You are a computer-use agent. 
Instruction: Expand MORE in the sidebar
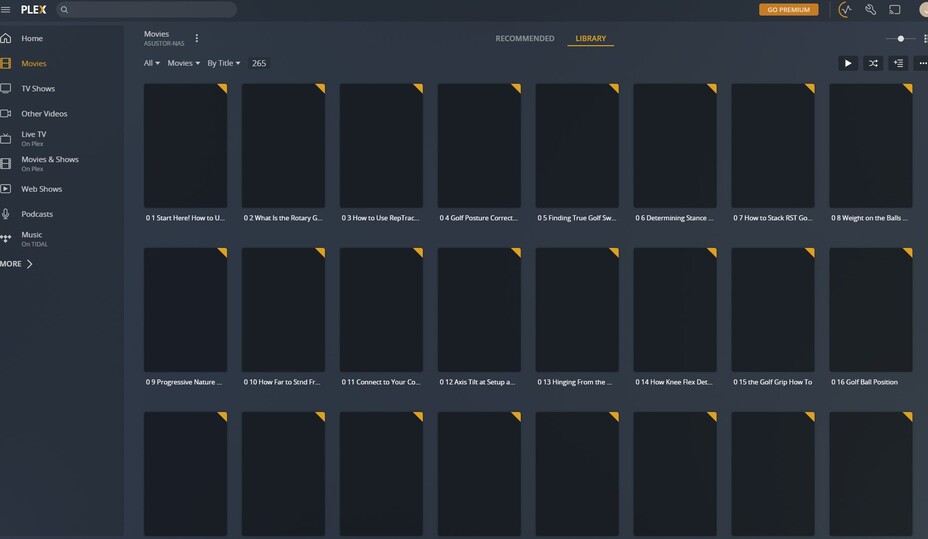pyautogui.click(x=16, y=264)
